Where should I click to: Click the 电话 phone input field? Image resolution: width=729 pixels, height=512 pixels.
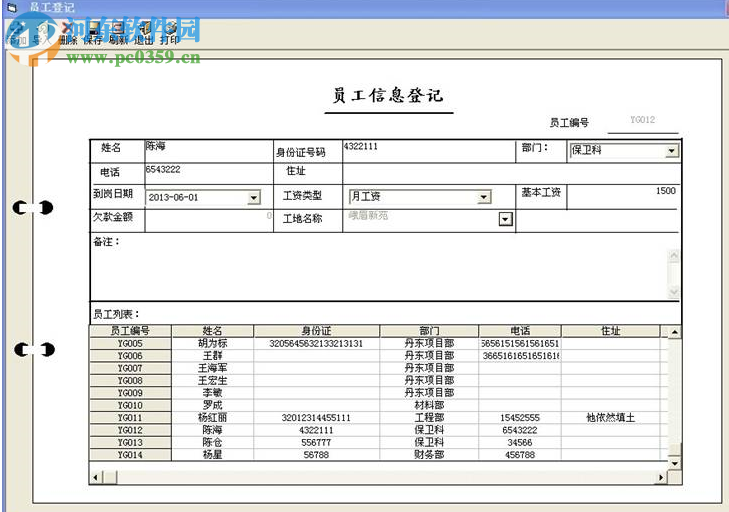(x=209, y=173)
